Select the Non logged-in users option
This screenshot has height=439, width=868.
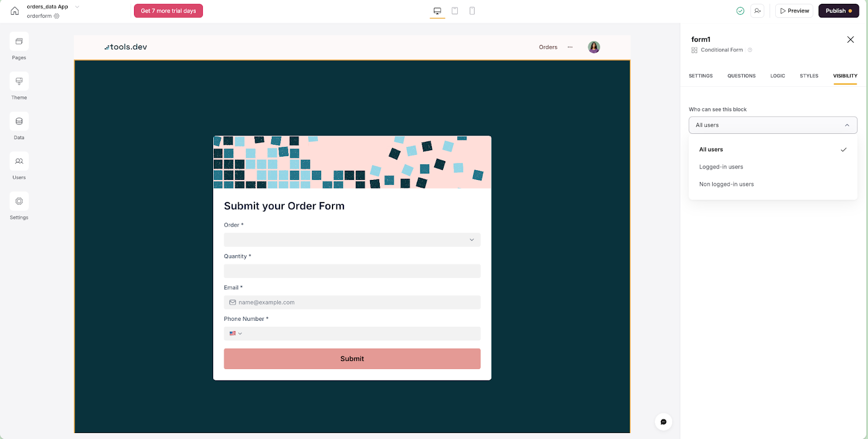coord(773,184)
